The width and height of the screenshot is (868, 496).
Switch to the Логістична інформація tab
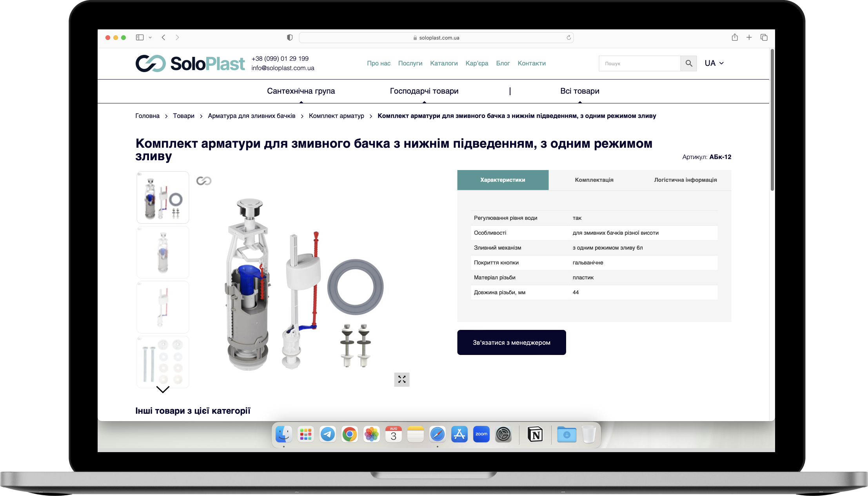click(685, 180)
